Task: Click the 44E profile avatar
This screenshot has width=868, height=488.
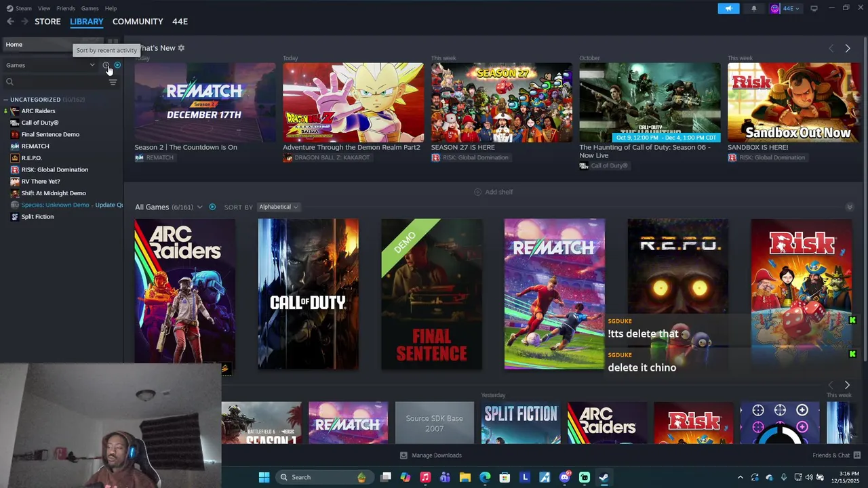Action: tap(775, 8)
